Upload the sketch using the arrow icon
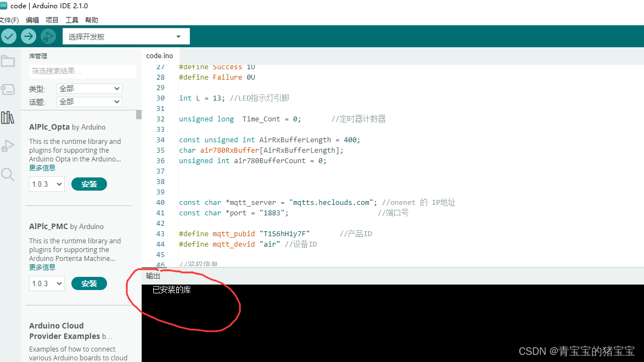Viewport: 644px width, 362px height. tap(28, 35)
